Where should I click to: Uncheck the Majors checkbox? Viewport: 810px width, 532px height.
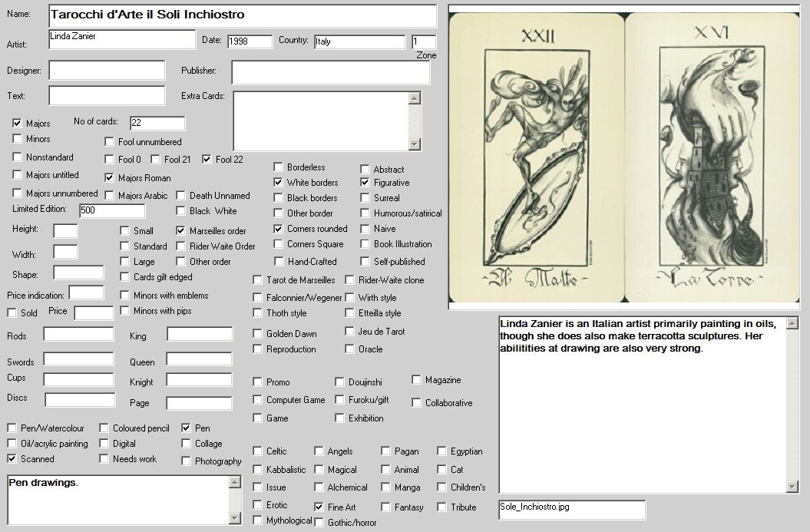[18, 124]
